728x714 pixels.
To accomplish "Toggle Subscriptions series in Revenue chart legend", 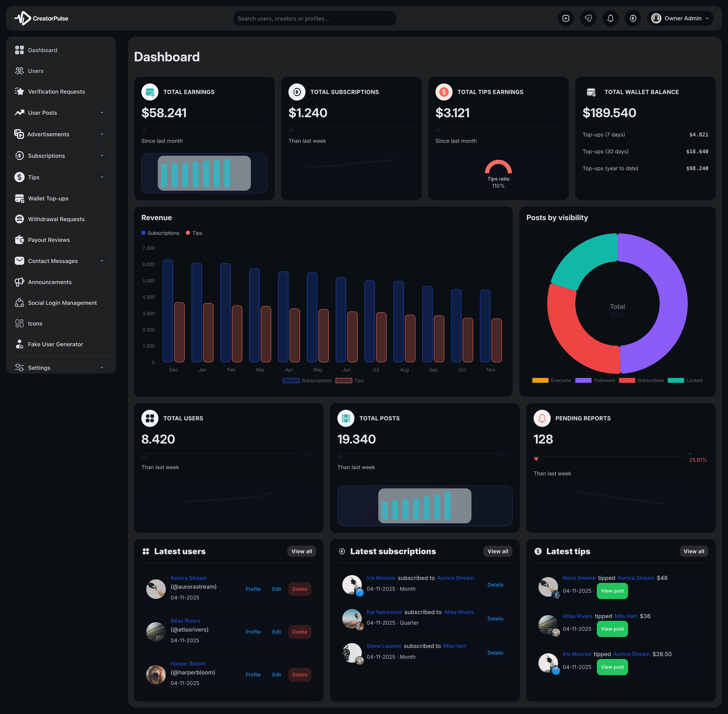I will (307, 380).
